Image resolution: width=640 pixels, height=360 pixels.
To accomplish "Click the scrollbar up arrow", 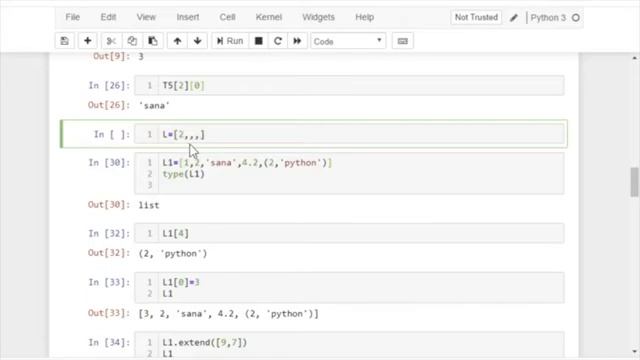I will (634, 58).
